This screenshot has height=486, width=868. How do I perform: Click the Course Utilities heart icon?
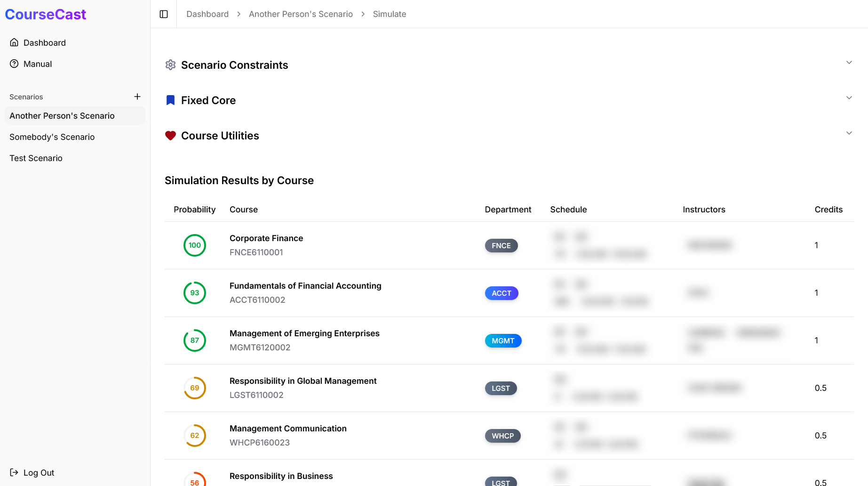[x=170, y=136]
